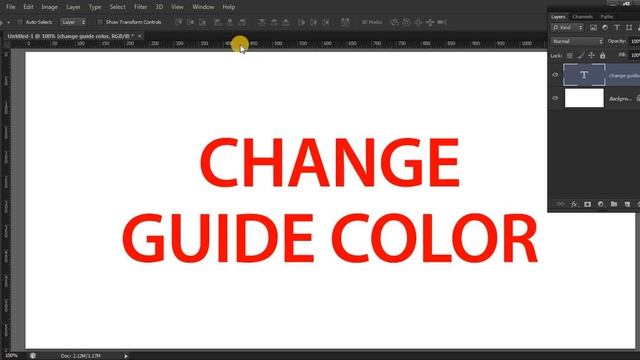The image size is (640, 360).
Task: Toggle filter for shape layers
Action: pyautogui.click(x=629, y=28)
